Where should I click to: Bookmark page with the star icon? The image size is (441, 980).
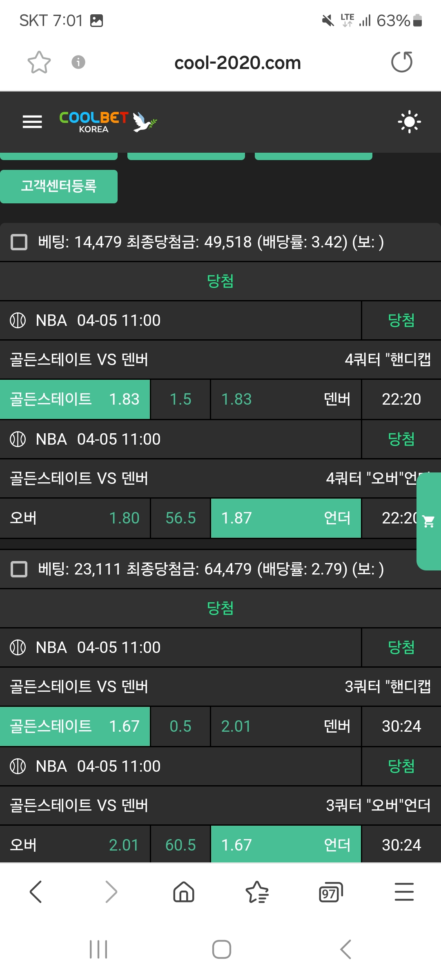pos(39,62)
